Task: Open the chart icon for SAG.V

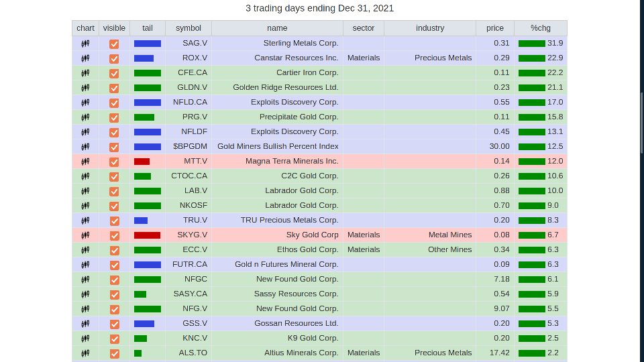Action: click(85, 44)
